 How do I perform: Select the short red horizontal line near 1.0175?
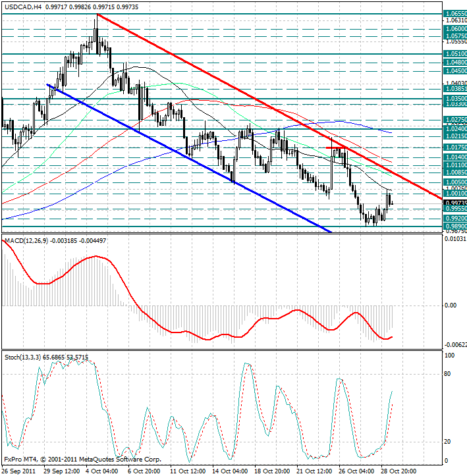(x=336, y=148)
